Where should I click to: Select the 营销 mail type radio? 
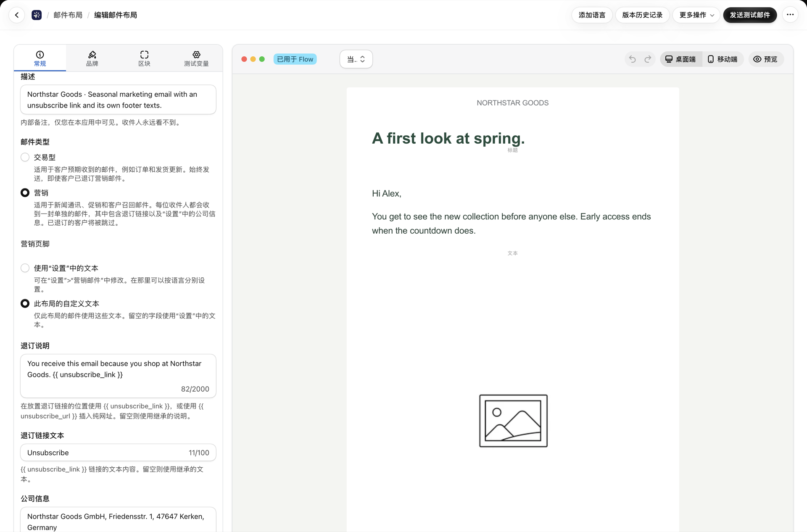[x=25, y=192]
